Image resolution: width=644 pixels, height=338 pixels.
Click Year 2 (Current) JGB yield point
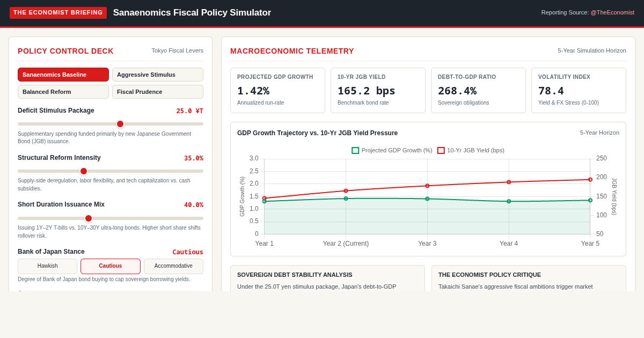click(346, 190)
